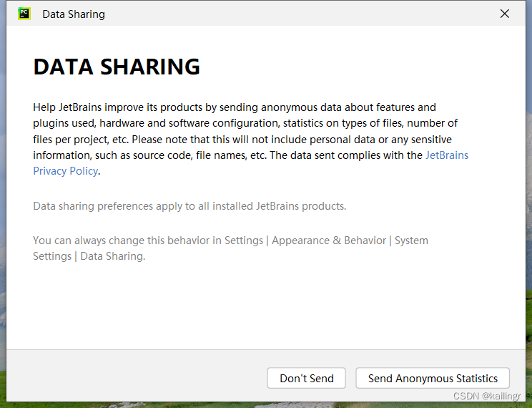This screenshot has height=408, width=532.
Task: Click the 'Data Sharing' window title text
Action: [74, 14]
